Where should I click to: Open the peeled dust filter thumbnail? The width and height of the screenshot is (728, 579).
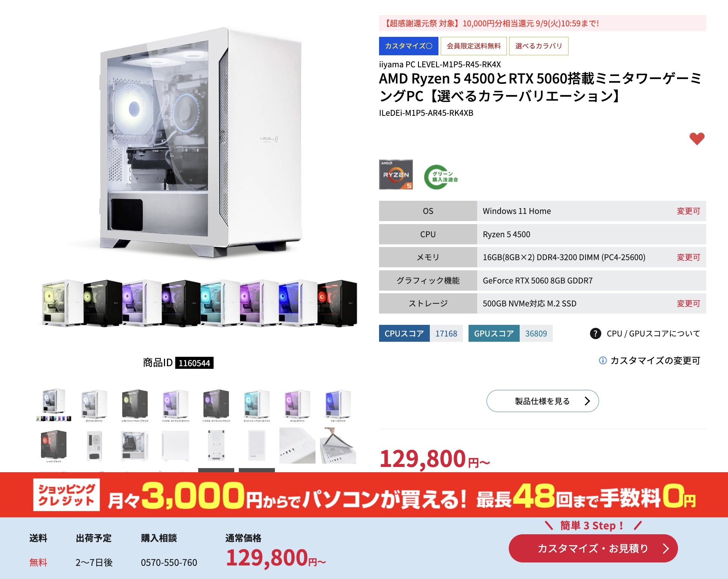point(338,446)
